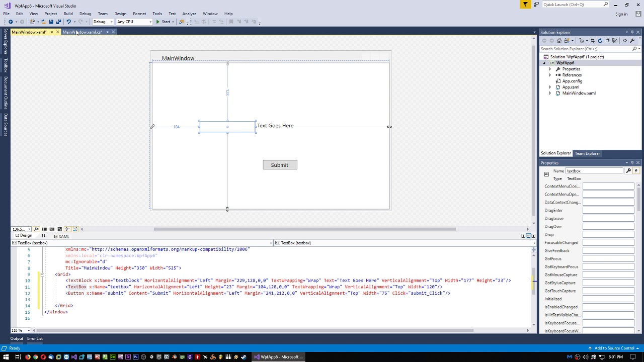The height and width of the screenshot is (362, 644).
Task: Click View Code icon in Solution Explorer
Action: pos(624,41)
